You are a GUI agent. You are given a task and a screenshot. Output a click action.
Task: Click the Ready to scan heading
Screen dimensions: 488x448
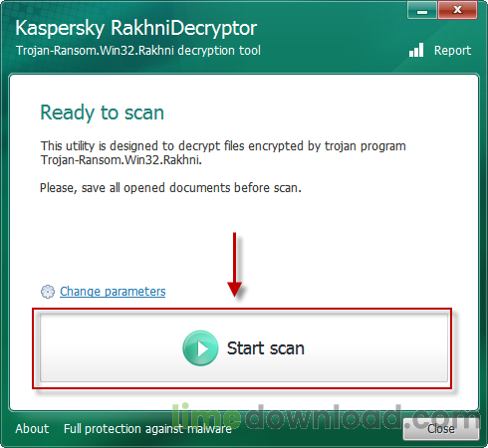(103, 112)
